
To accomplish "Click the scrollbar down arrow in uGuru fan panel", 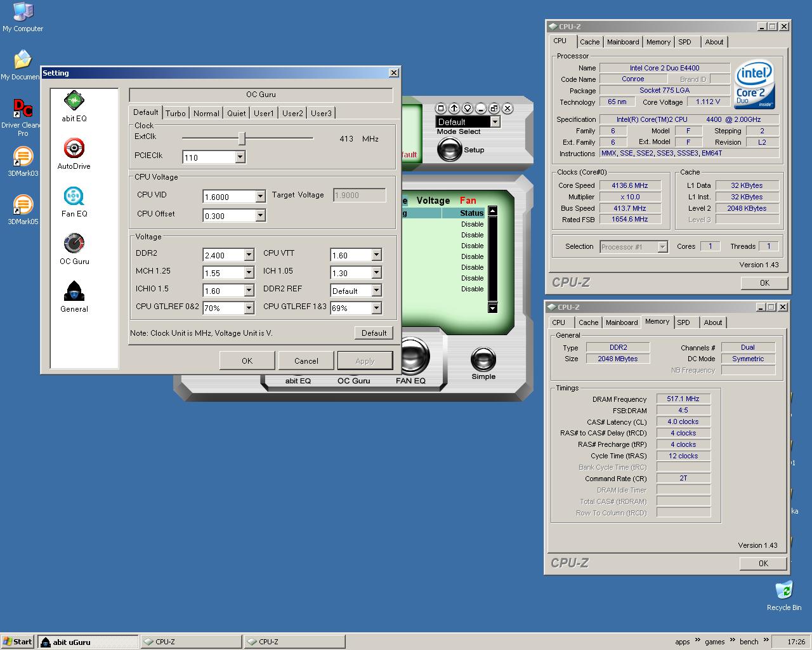I will point(492,308).
